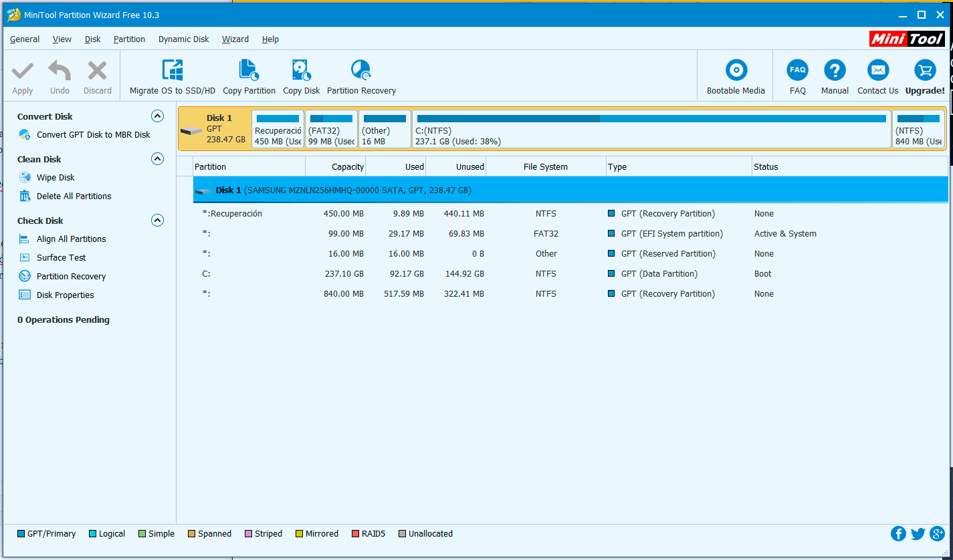The image size is (953, 560).
Task: Select the (Other) 16 MB partition block
Action: [x=385, y=129]
